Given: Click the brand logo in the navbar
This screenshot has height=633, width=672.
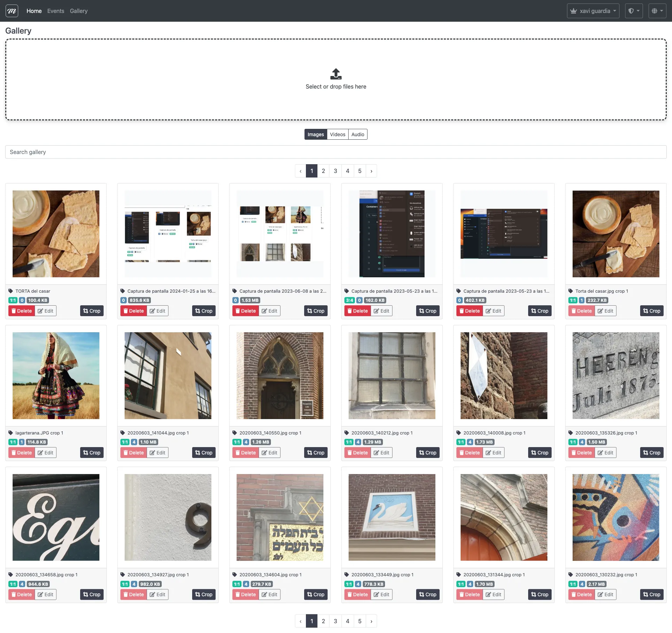Looking at the screenshot, I should [x=12, y=11].
